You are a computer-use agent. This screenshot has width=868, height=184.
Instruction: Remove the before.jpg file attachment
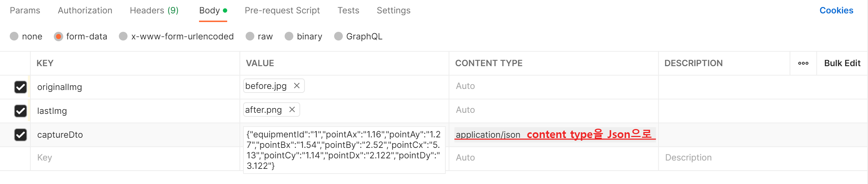297,86
